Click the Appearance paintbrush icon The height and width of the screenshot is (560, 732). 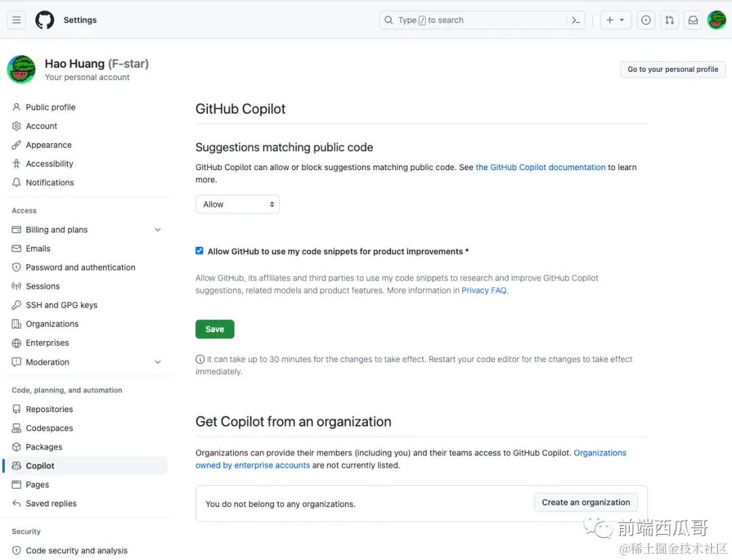(16, 145)
